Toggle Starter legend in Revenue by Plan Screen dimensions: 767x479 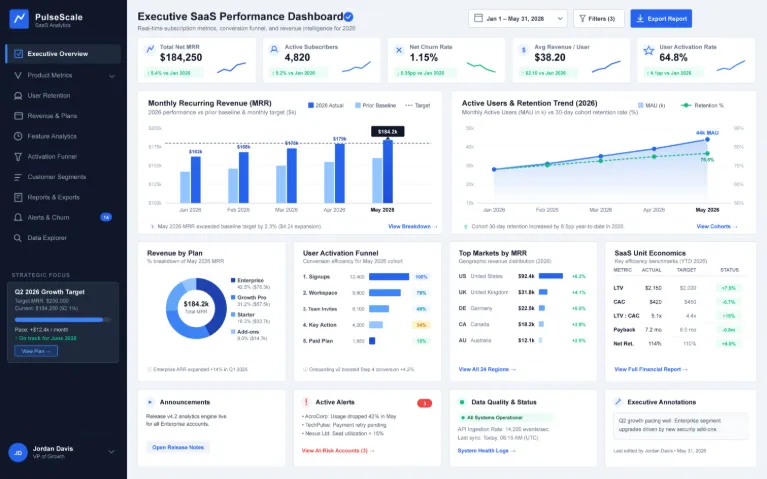click(x=250, y=318)
